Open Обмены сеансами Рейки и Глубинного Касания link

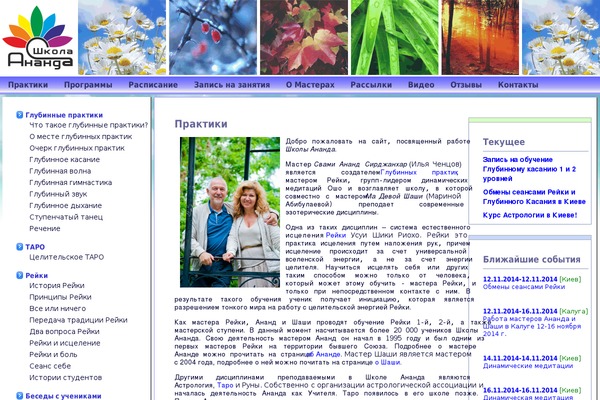534,197
